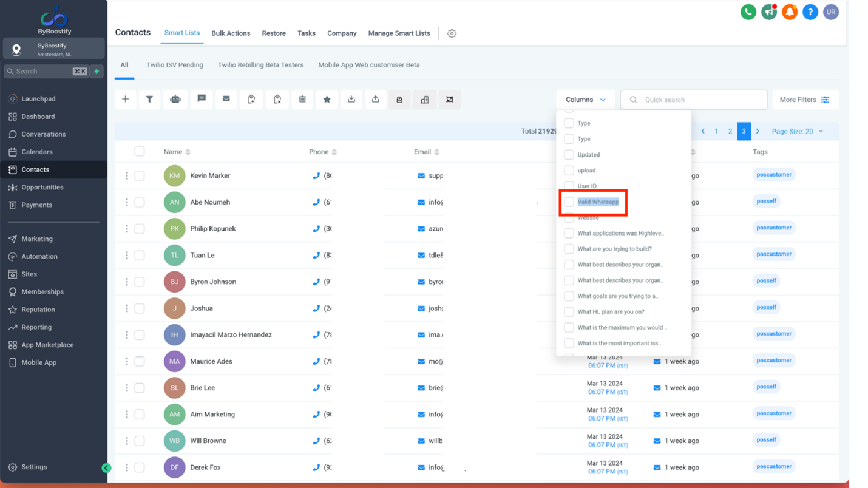The width and height of the screenshot is (868, 488).
Task: Open the ByBoostify Amsterdam location switcher
Action: [54, 49]
